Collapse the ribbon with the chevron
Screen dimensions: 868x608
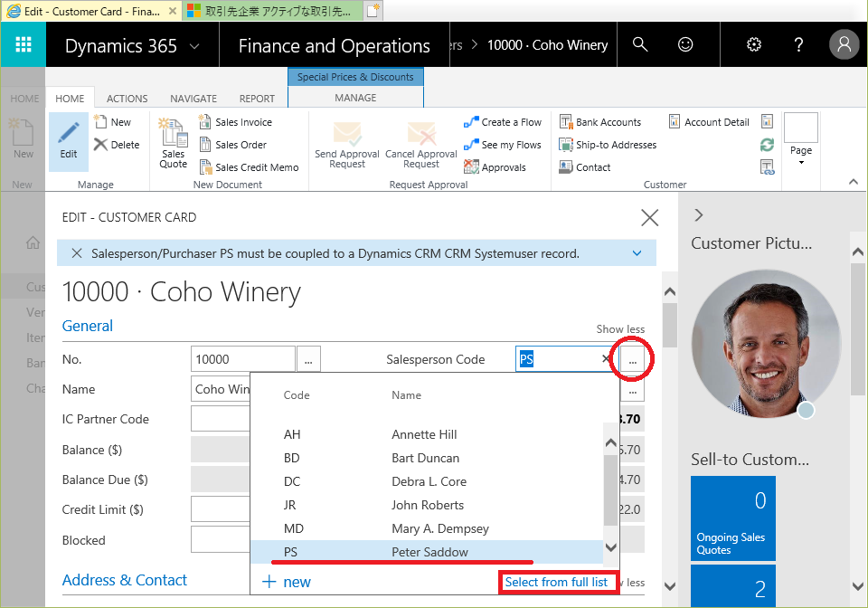pos(854,182)
